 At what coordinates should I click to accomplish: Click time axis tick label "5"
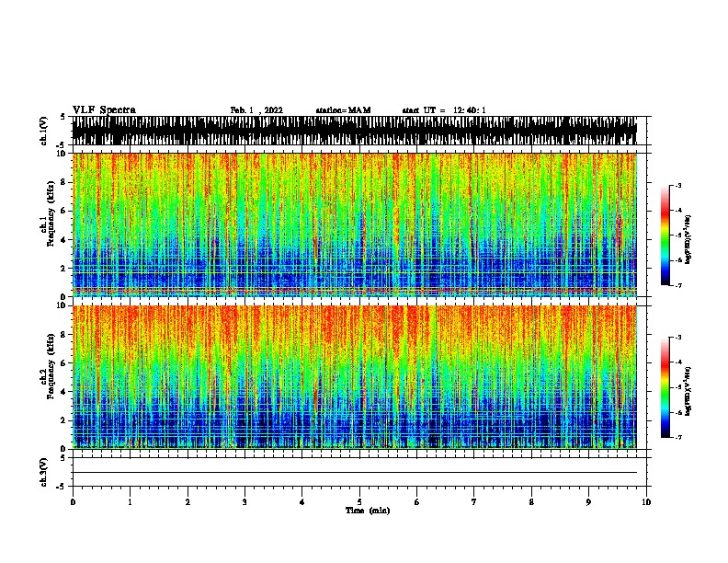[x=359, y=502]
